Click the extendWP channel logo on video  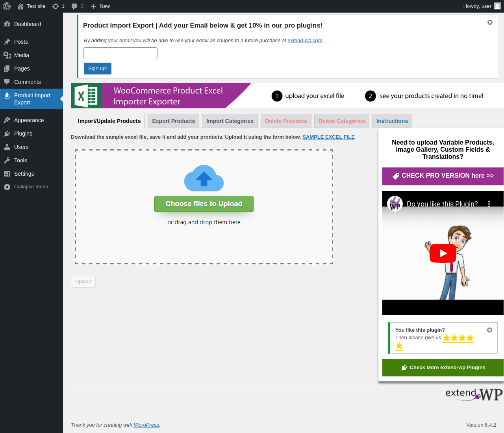[x=395, y=204]
